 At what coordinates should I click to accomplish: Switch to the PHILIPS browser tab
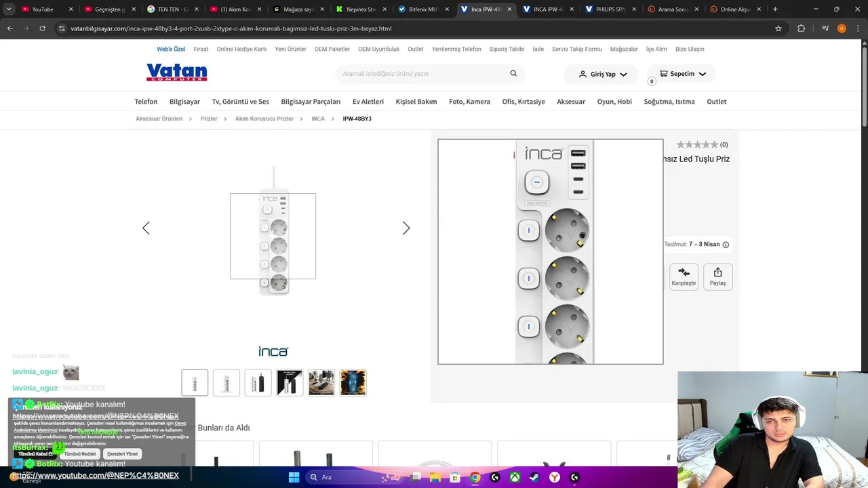tap(610, 9)
